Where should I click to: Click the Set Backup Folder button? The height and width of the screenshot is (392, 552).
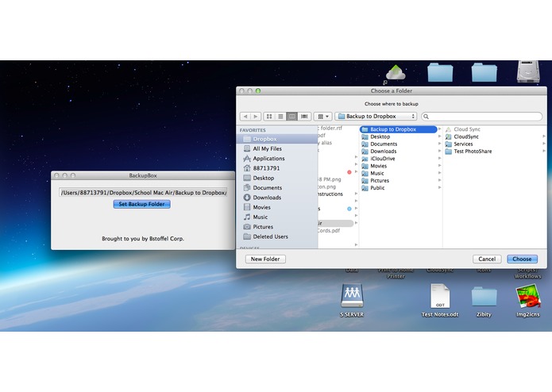pyautogui.click(x=142, y=204)
